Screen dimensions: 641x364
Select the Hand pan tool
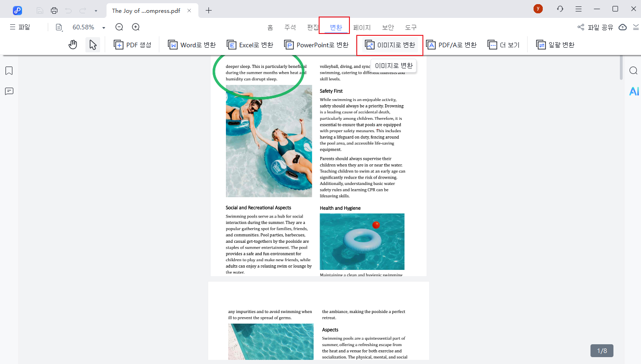coord(73,45)
